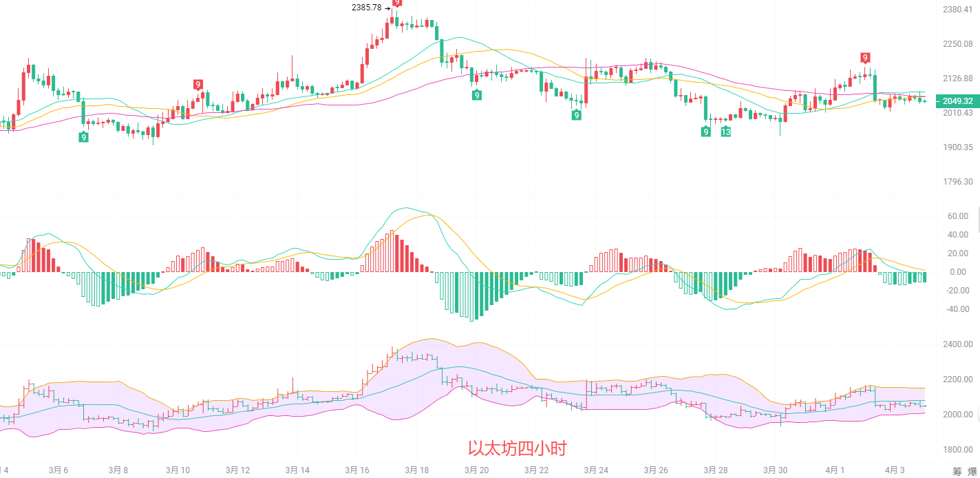
Task: Select the green 9 marker beside the 13 marker
Action: click(x=705, y=132)
